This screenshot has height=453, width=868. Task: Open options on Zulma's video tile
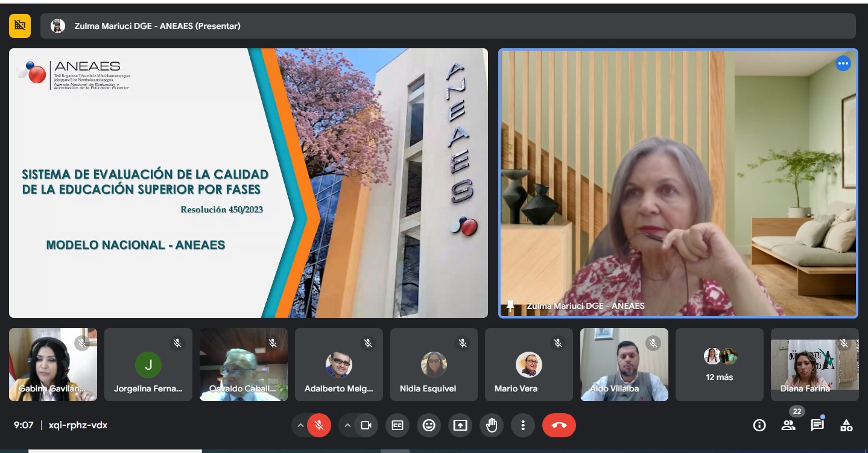click(843, 63)
